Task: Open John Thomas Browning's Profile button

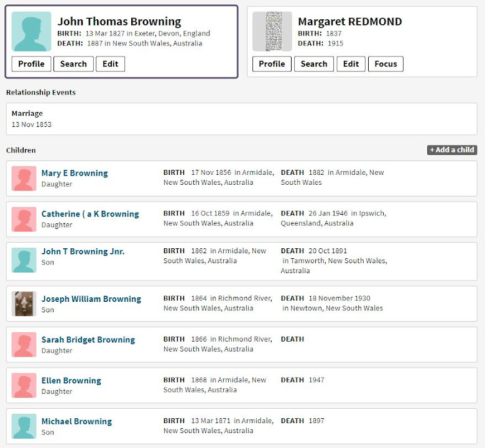Action: 31,64
